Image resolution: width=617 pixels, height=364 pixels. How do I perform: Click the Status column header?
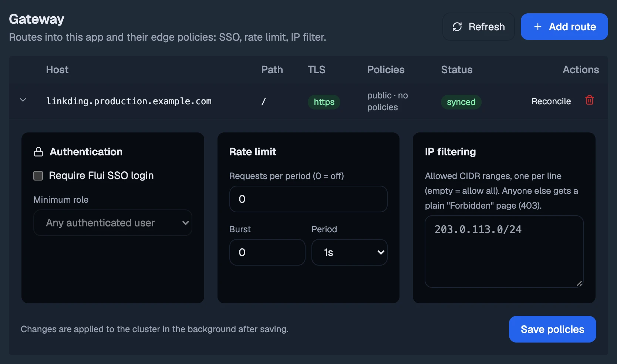point(457,70)
